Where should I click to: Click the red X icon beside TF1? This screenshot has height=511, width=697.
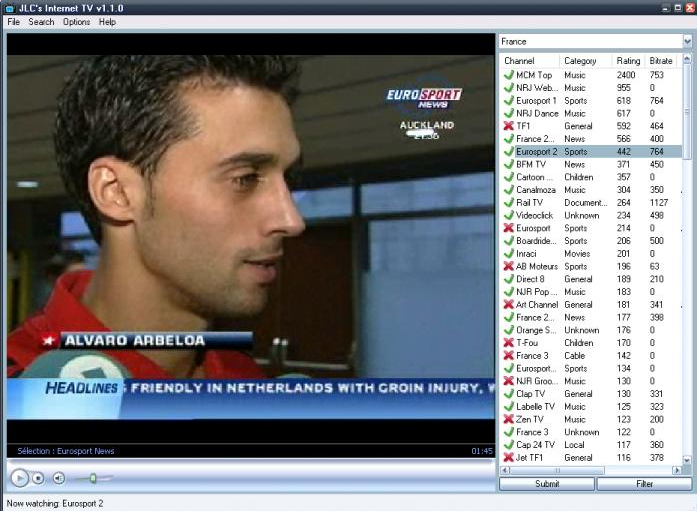(x=509, y=126)
